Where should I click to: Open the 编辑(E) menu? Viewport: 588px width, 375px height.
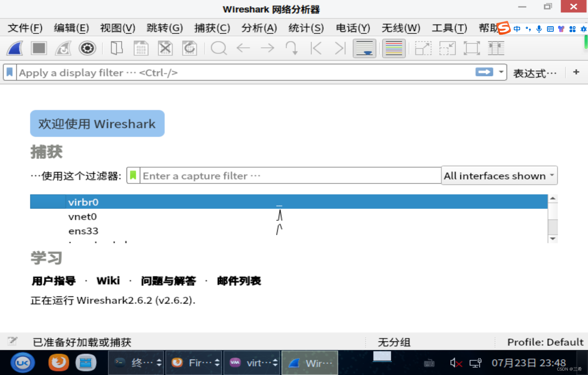(71, 28)
